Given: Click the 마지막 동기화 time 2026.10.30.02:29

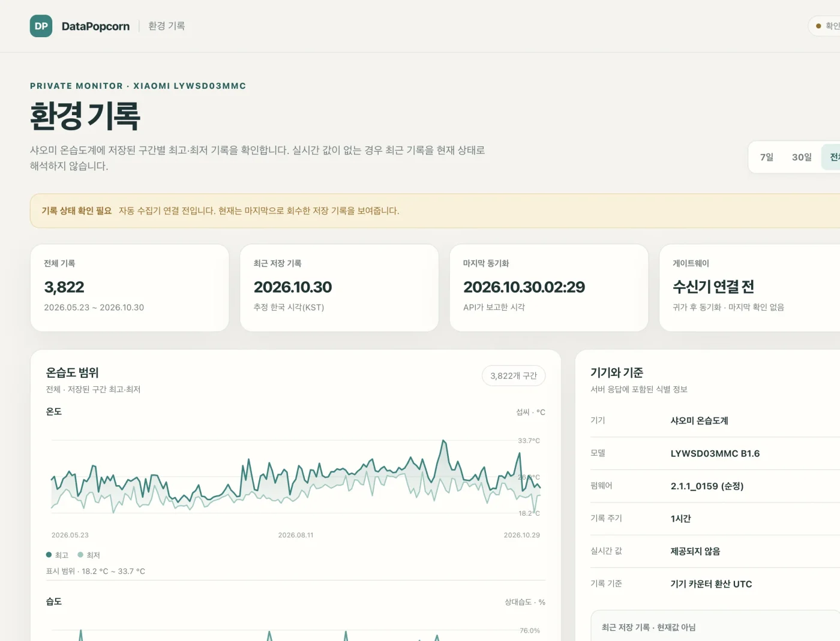Looking at the screenshot, I should click(524, 287).
